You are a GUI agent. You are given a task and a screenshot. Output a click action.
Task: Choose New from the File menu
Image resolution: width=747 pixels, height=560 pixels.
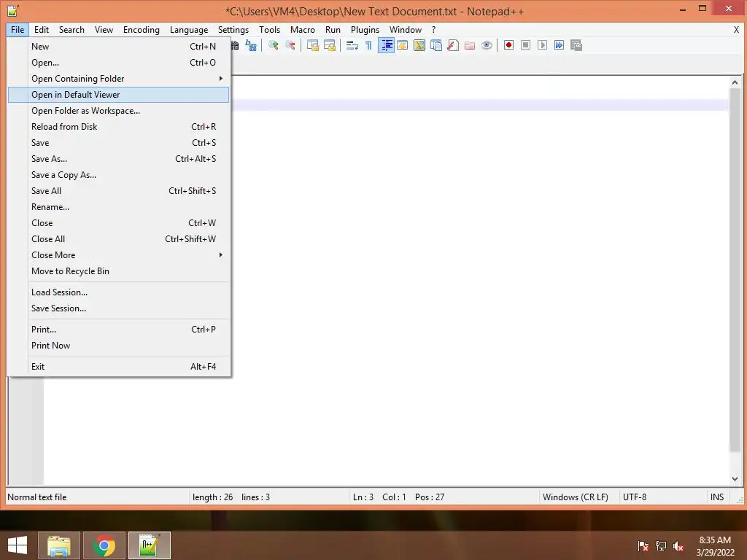point(119,46)
